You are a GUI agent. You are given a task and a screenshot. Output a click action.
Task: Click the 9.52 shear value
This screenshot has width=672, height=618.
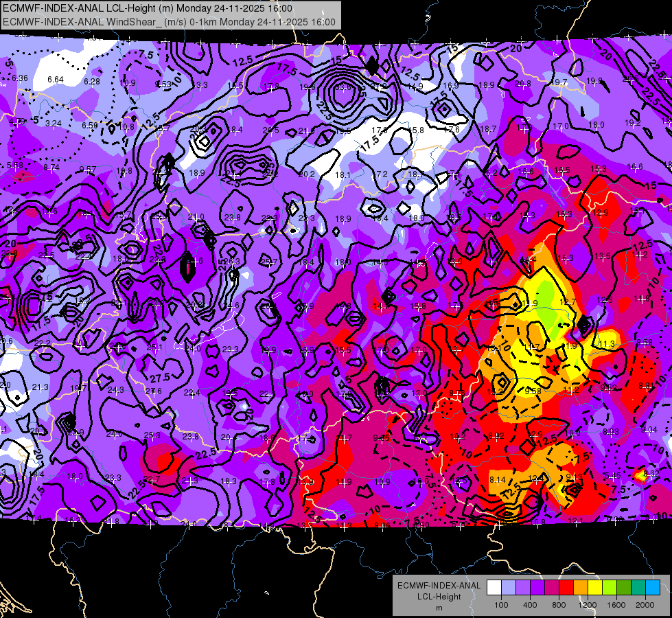click(x=609, y=388)
